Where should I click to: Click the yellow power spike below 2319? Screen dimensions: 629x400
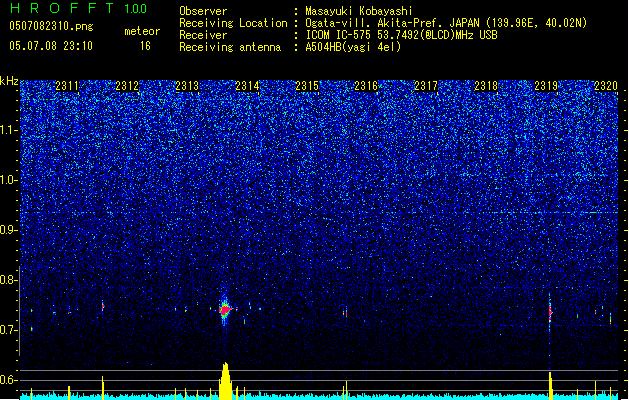tap(551, 386)
